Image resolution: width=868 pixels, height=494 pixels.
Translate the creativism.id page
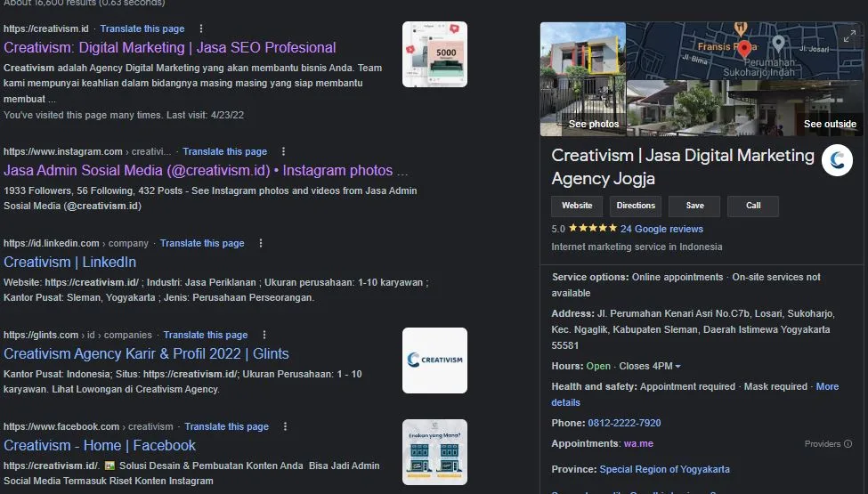tap(142, 28)
